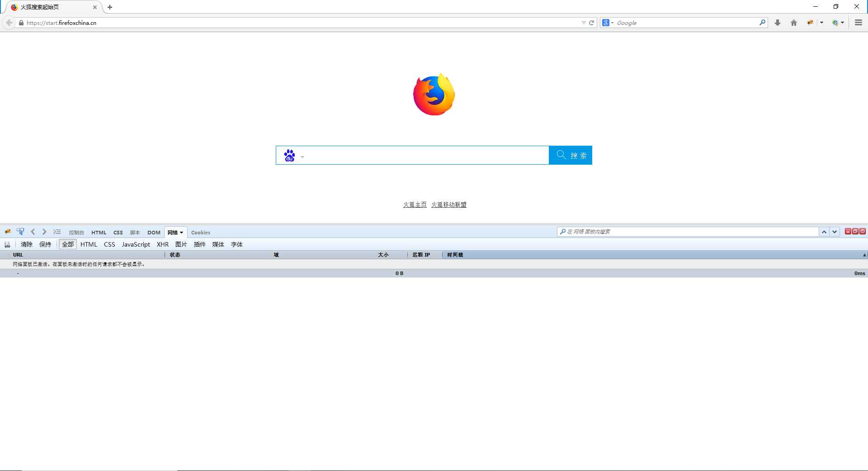Activate the Firebug inspect element icon
The height and width of the screenshot is (471, 868).
[20, 232]
